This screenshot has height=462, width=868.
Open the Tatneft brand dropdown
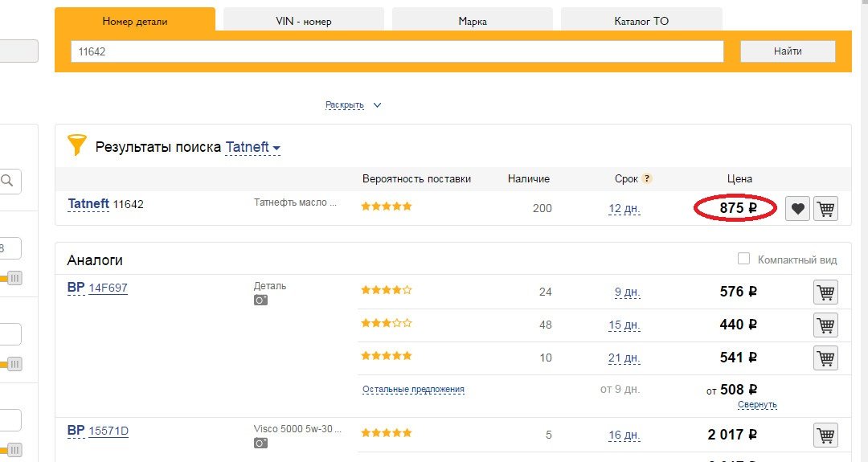point(253,147)
